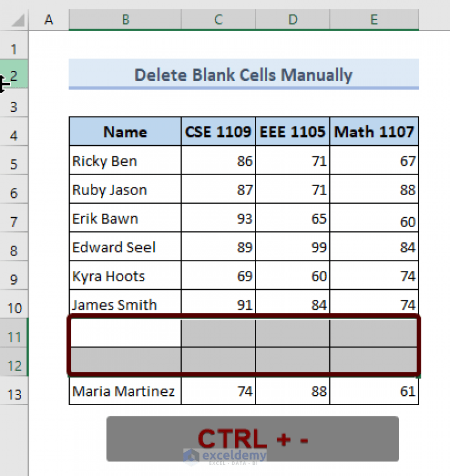Select column B header
450x476 pixels.
[125, 20]
